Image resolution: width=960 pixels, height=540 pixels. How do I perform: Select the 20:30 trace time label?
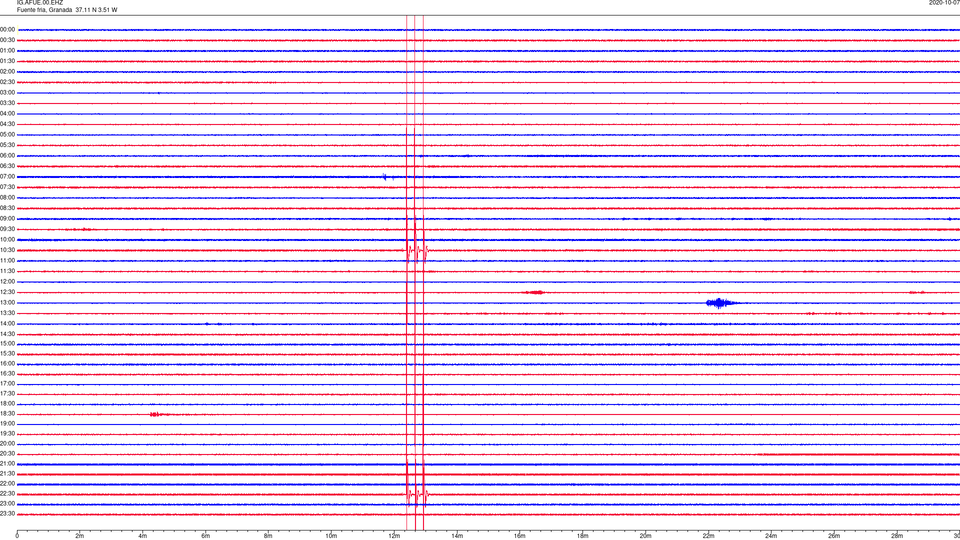tap(7, 454)
